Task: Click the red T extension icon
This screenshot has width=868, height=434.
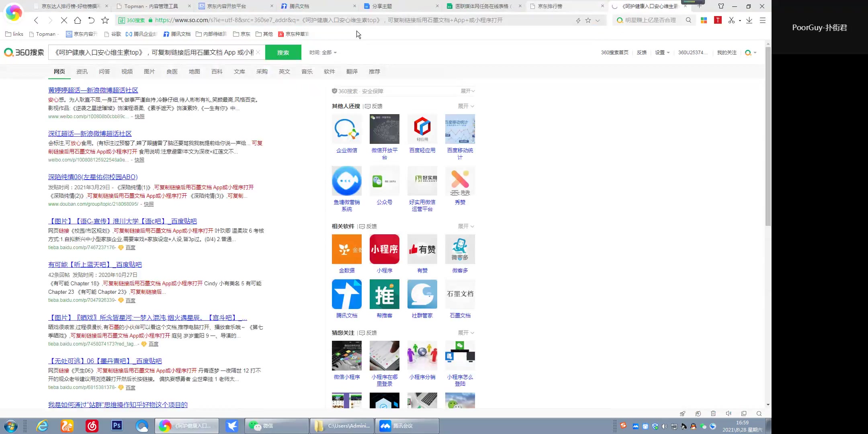Action: [x=718, y=20]
